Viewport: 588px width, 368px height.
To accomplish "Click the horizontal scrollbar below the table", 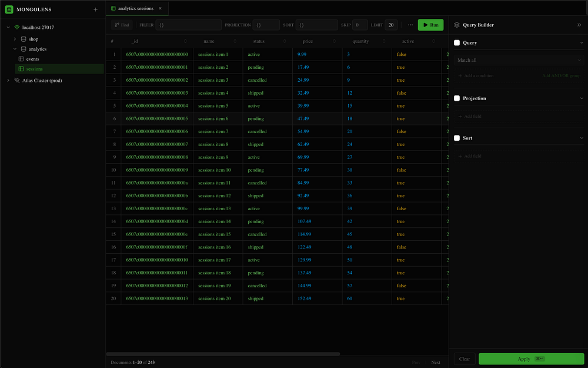I will click(x=223, y=354).
